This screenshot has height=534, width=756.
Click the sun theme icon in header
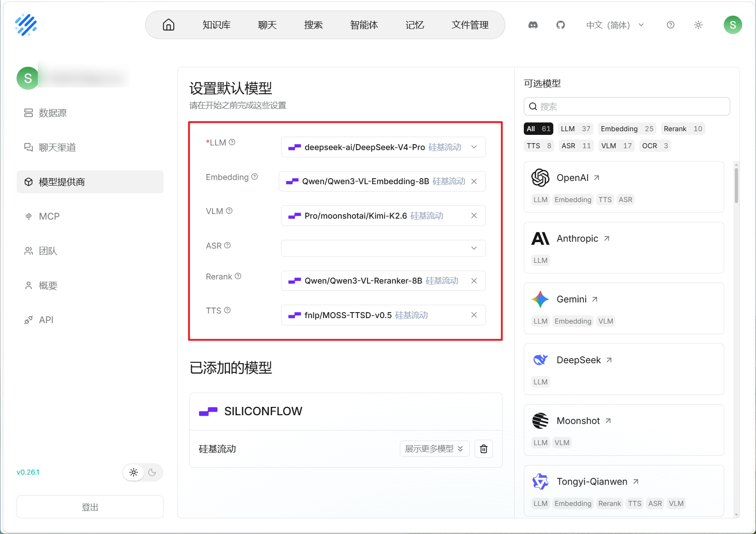coord(698,25)
